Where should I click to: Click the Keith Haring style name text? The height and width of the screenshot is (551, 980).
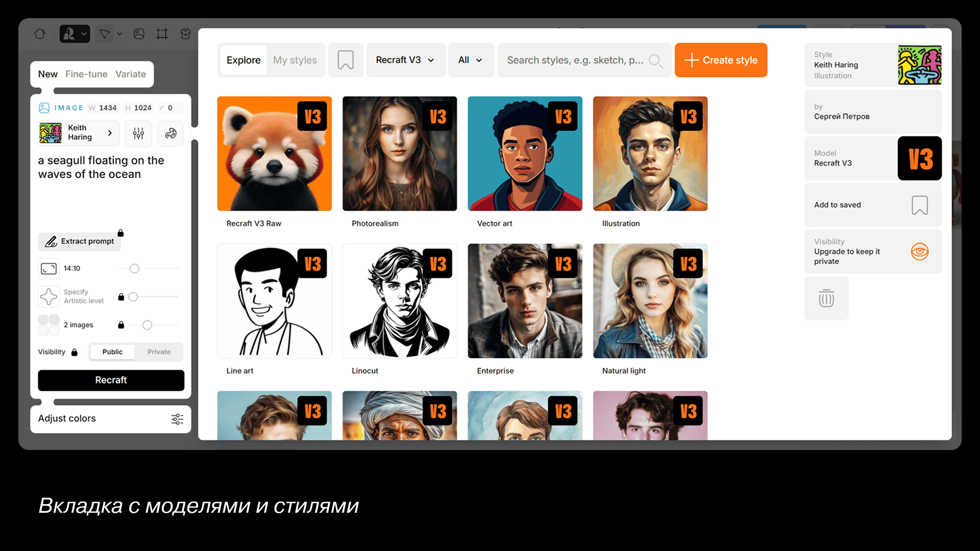836,65
